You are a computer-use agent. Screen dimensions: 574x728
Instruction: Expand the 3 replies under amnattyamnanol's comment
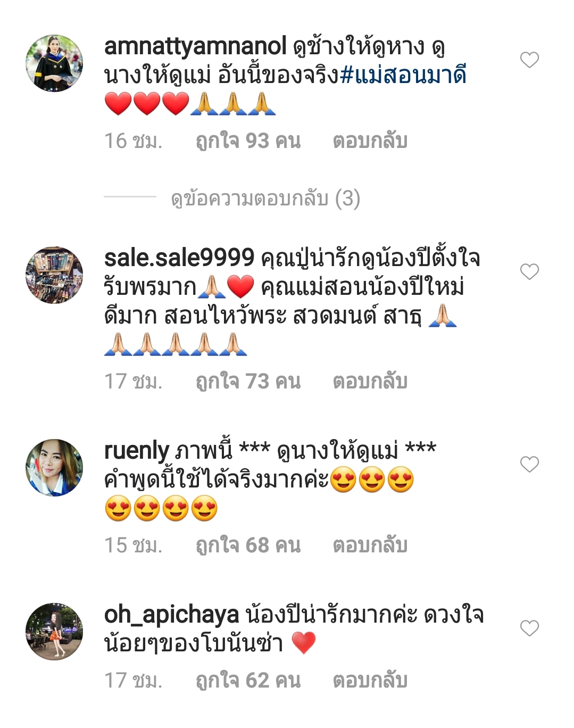click(265, 198)
